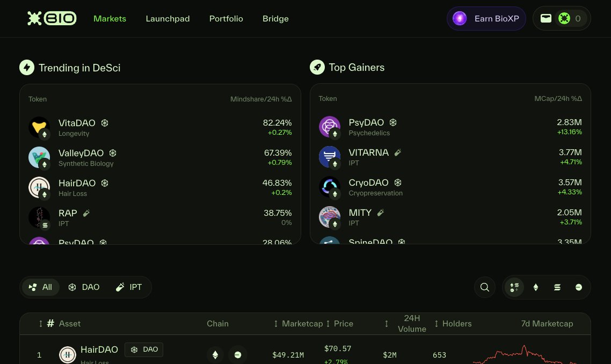Filter by Solana chain icon
Image resolution: width=611 pixels, height=364 pixels.
(557, 287)
